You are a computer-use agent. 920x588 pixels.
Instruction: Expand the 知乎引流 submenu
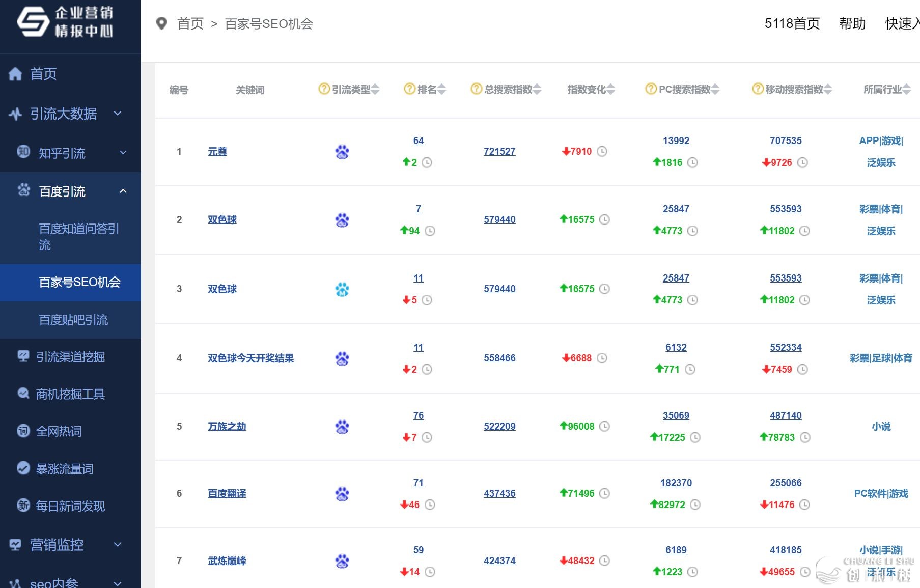[x=123, y=153]
